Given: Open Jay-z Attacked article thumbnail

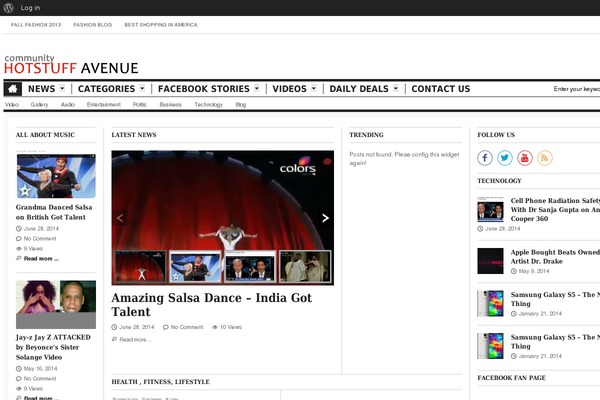Looking at the screenshot, I should (56, 304).
